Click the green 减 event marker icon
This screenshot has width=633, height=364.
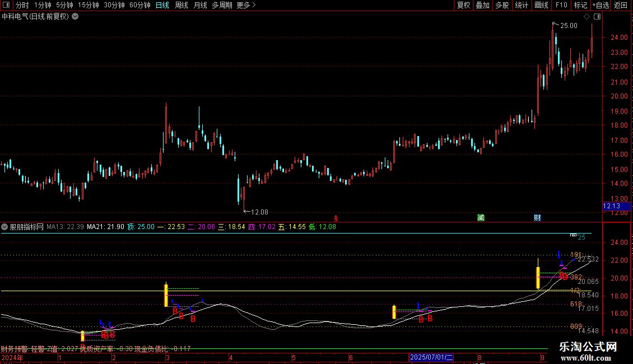coord(481,217)
